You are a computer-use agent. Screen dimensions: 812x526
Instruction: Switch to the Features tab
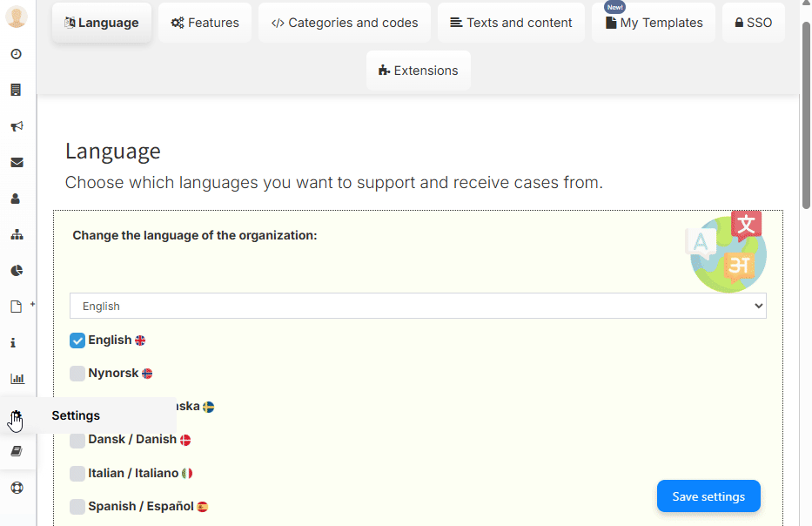tap(205, 23)
